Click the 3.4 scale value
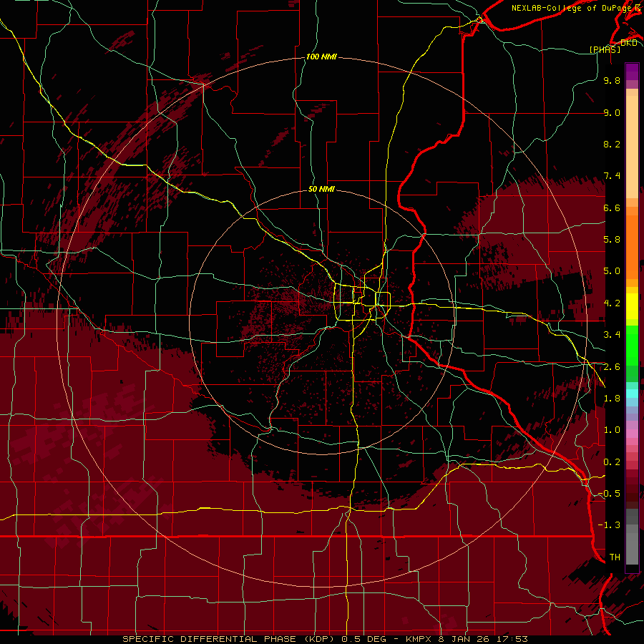The height and width of the screenshot is (644, 644). coord(612,335)
